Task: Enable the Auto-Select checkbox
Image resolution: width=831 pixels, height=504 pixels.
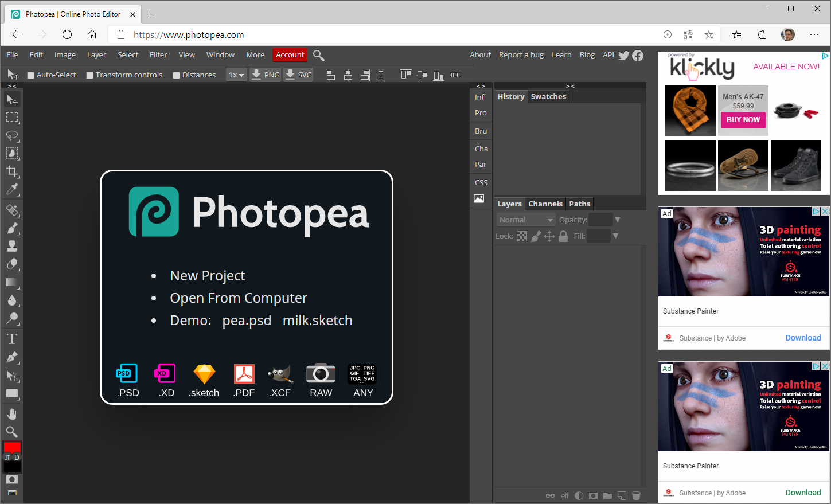Action: (31, 75)
